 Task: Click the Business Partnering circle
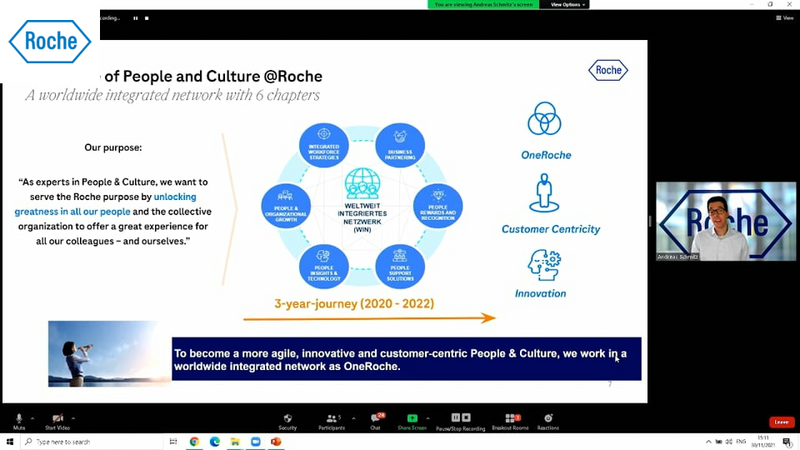tap(400, 145)
